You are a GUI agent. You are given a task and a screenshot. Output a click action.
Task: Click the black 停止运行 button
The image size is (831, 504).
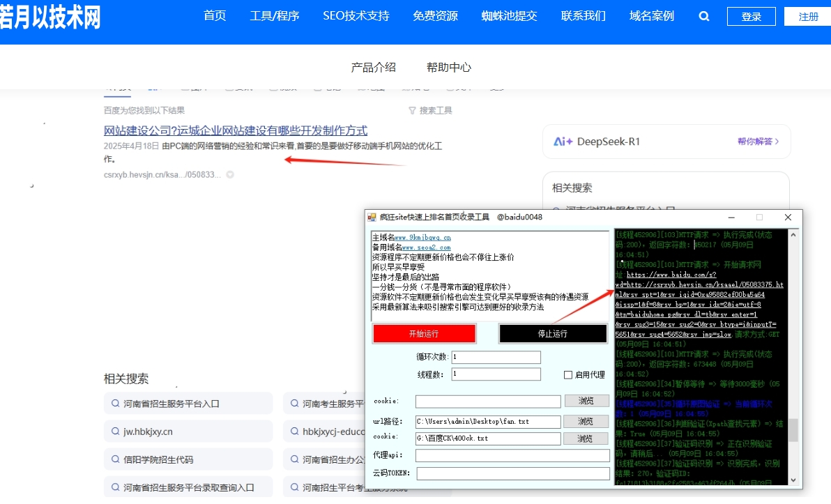coord(553,333)
